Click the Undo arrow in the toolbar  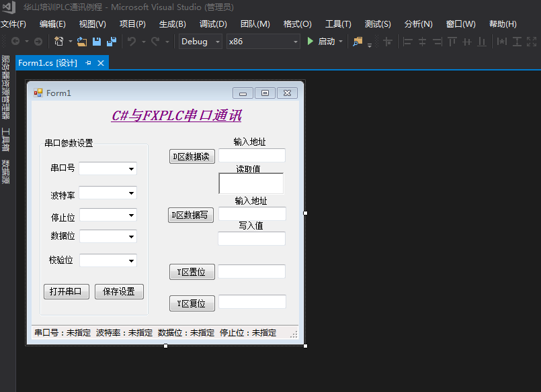click(132, 42)
